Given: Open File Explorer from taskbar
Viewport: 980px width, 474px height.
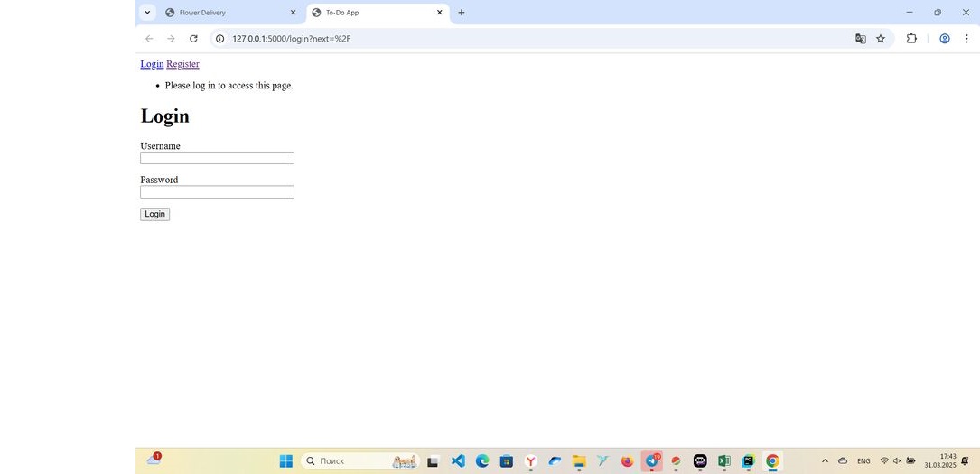Looking at the screenshot, I should point(579,461).
